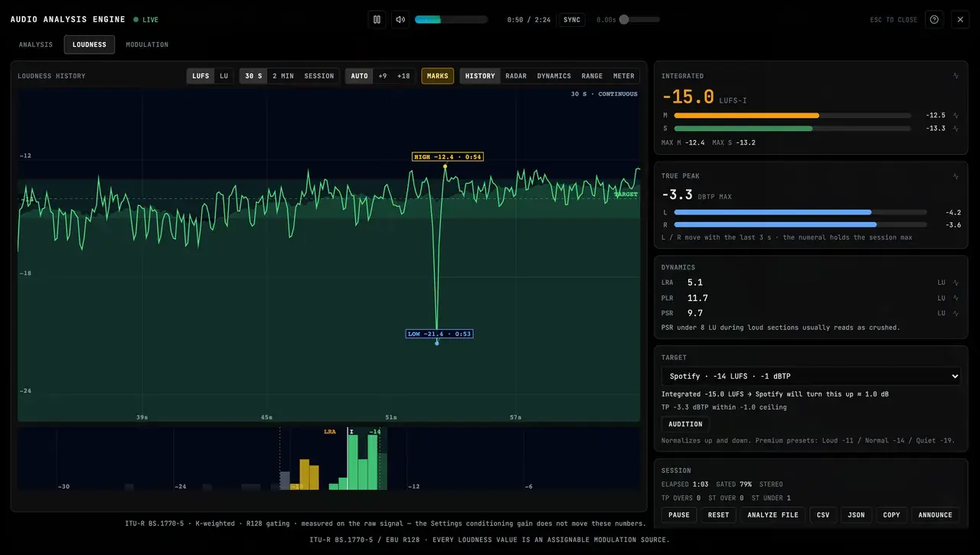The image size is (980, 555).
Task: Click the modulation icon on the S -13.3 row
Action: point(955,129)
